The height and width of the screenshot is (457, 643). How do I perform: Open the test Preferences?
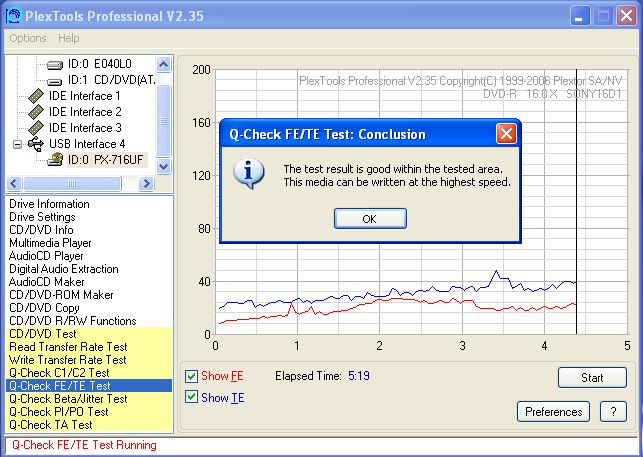click(553, 411)
